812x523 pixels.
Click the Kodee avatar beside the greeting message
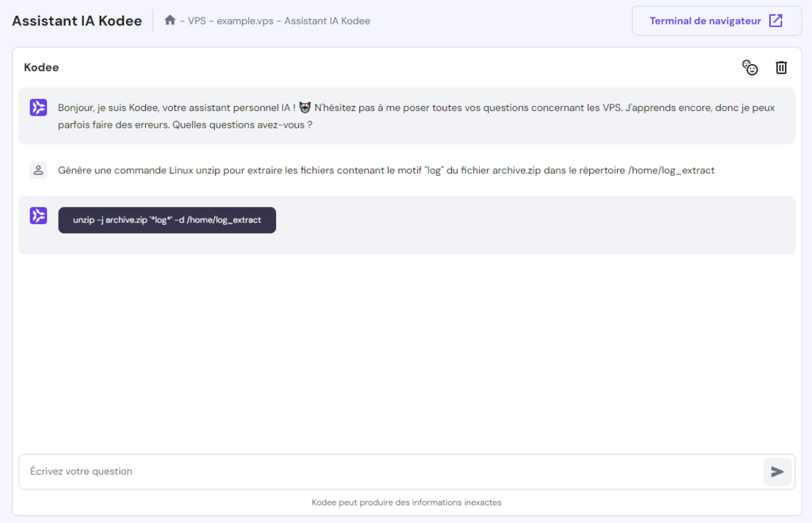pyautogui.click(x=38, y=108)
